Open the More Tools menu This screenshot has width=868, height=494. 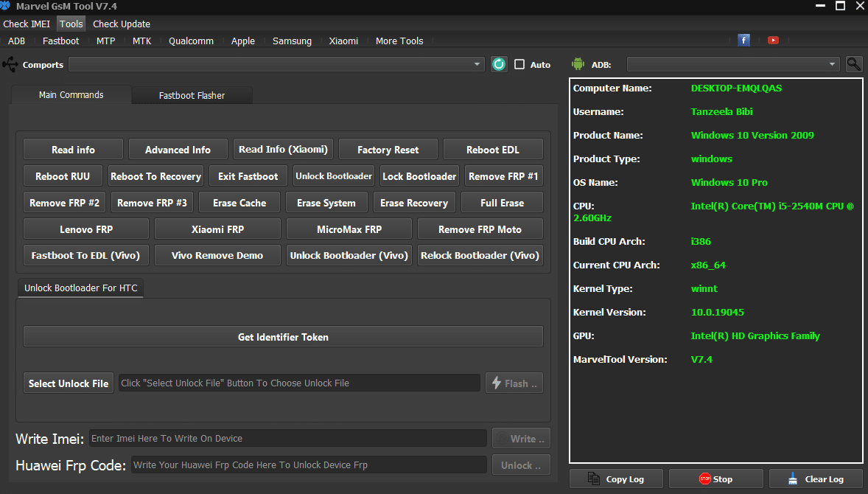[x=399, y=41]
